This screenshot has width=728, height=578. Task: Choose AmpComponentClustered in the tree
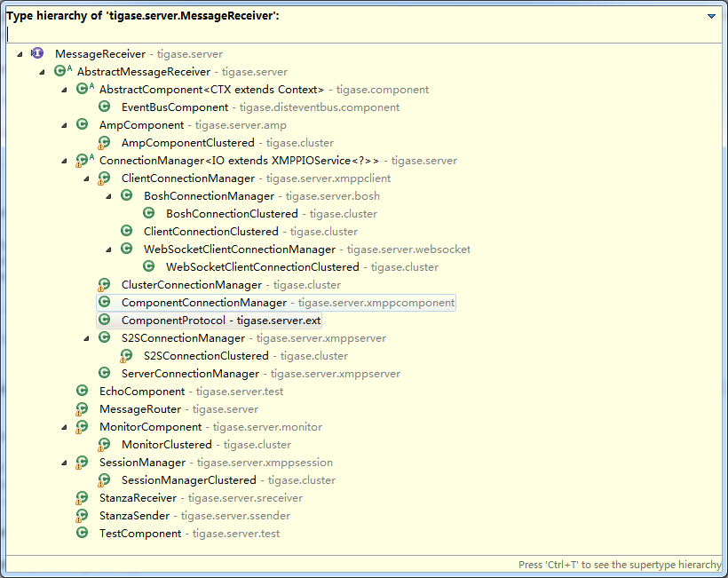[x=227, y=143]
